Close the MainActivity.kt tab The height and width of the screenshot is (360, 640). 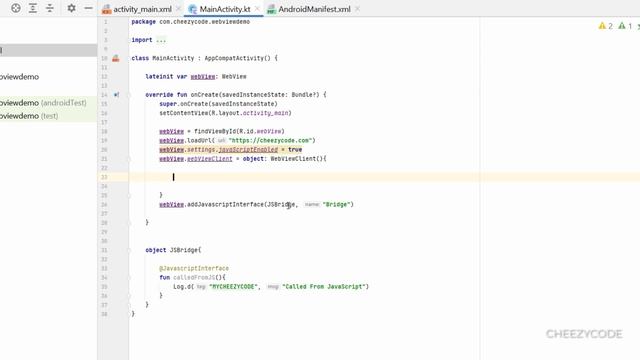[257, 9]
